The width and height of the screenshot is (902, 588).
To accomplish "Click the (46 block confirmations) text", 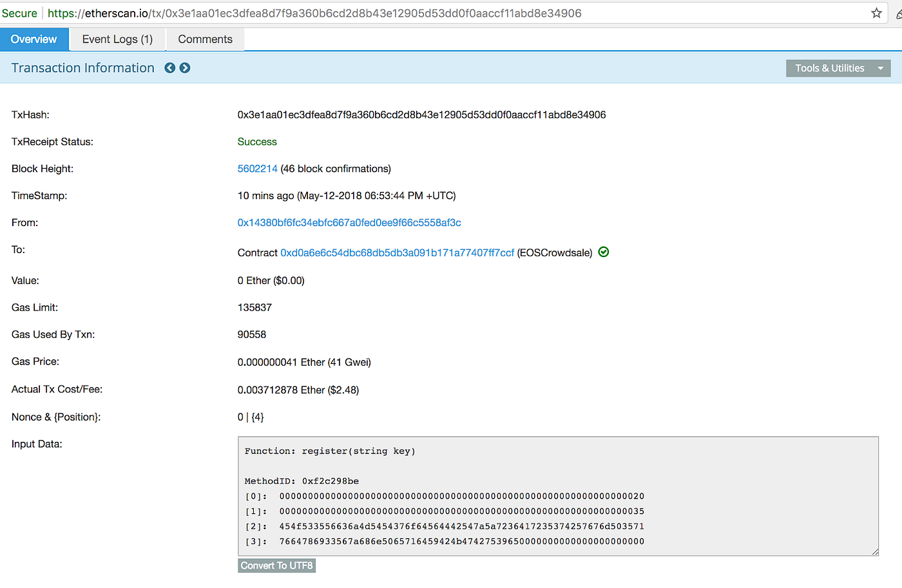I will (x=336, y=169).
